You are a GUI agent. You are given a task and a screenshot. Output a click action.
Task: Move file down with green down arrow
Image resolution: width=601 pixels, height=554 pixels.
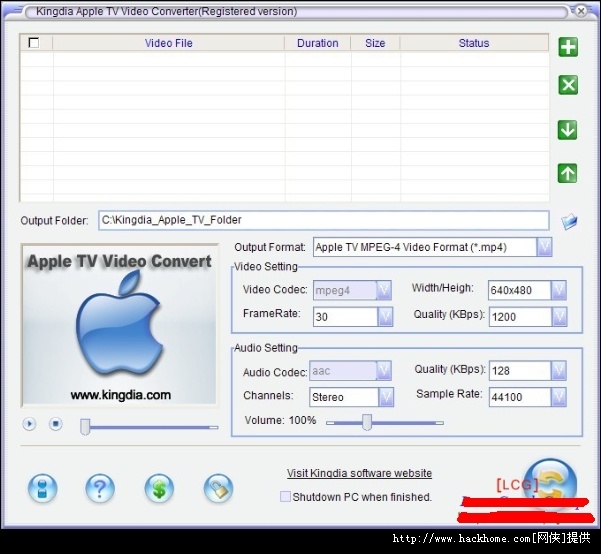[x=568, y=130]
